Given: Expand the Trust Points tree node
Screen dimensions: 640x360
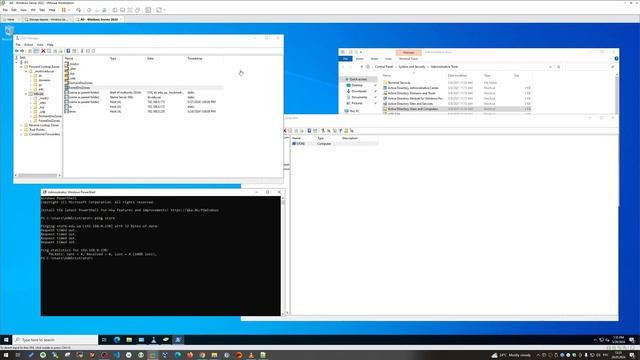Looking at the screenshot, I should (21, 130).
